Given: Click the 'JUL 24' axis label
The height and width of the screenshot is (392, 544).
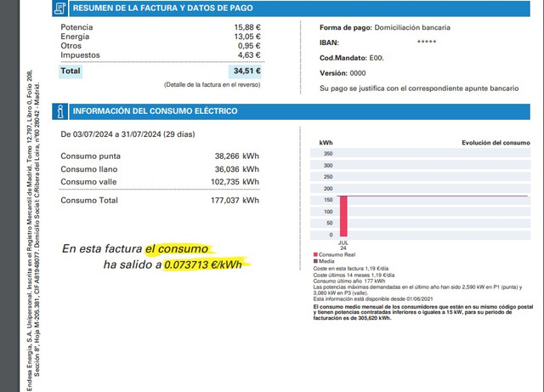Looking at the screenshot, I should pyautogui.click(x=343, y=245).
